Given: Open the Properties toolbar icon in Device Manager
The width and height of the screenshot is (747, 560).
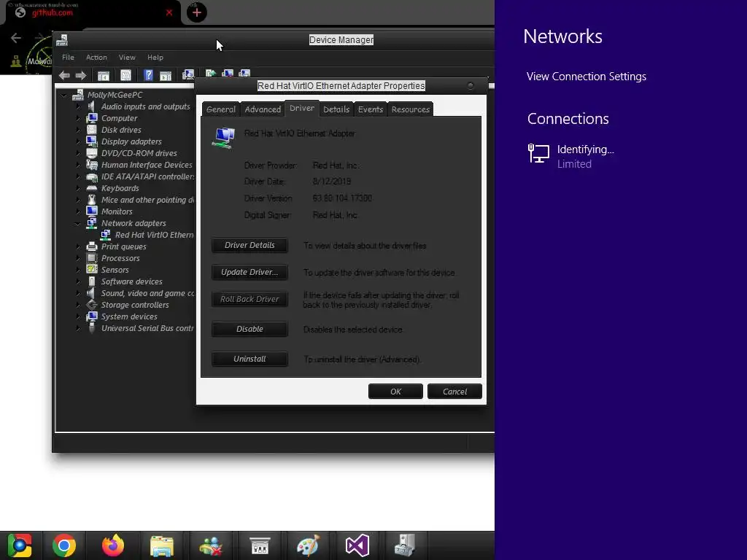Looking at the screenshot, I should (x=125, y=75).
